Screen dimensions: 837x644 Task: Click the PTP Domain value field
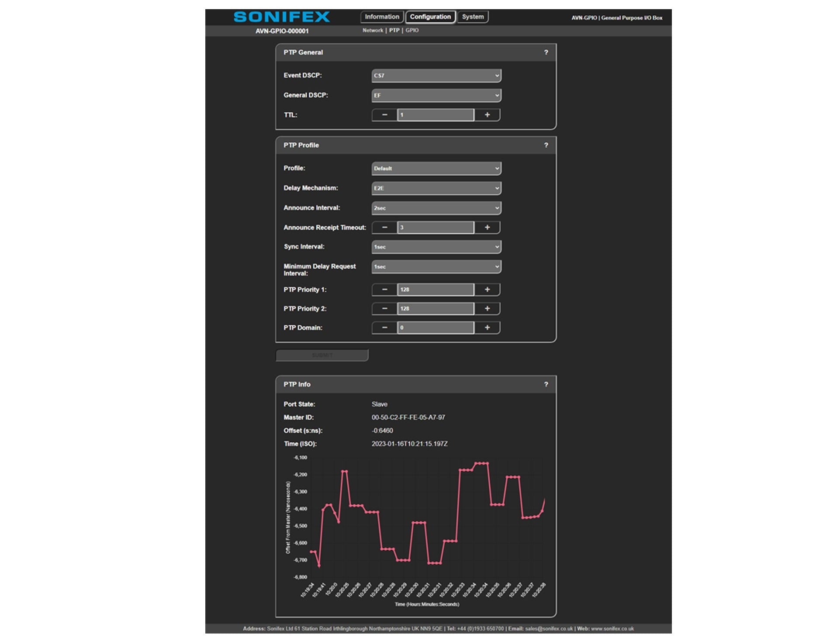pos(436,327)
